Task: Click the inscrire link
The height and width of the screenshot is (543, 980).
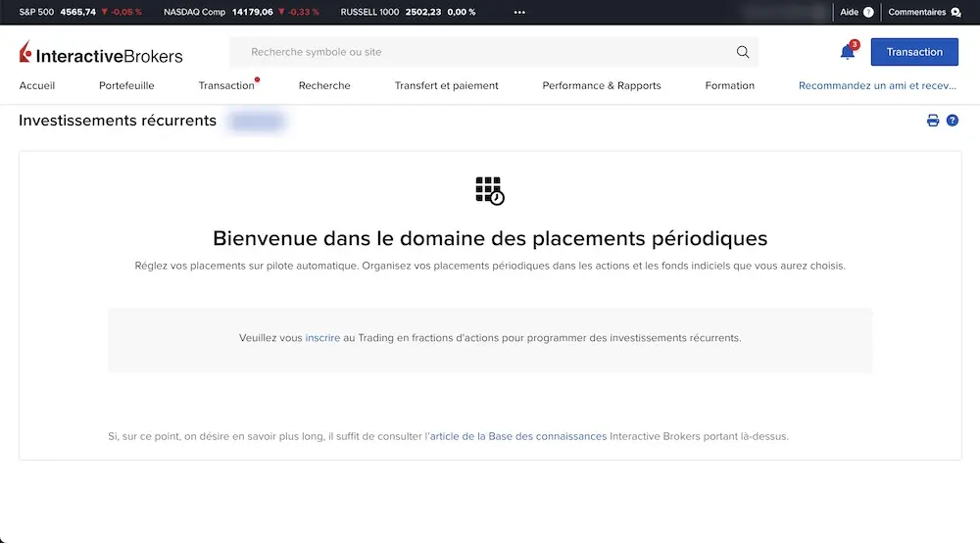Action: [x=322, y=338]
